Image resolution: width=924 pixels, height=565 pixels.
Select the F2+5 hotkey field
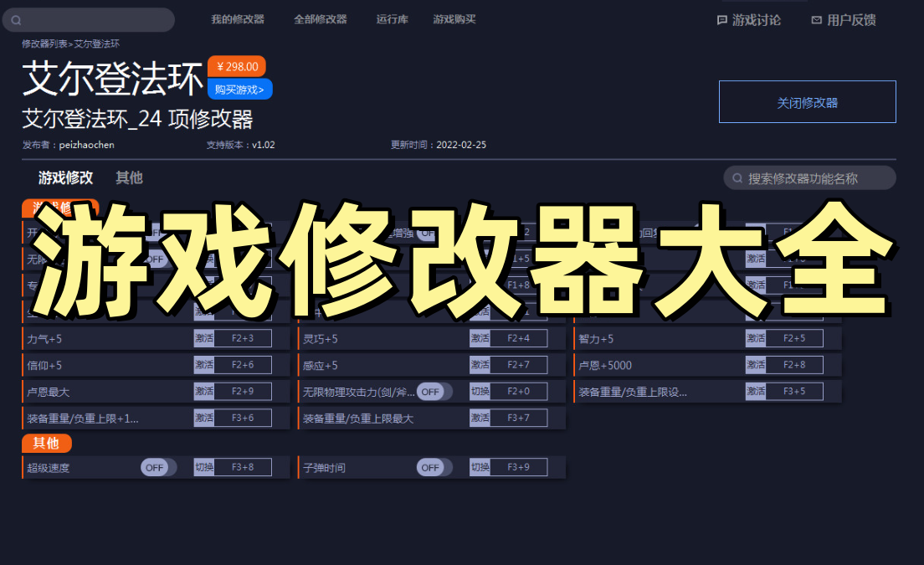tap(794, 338)
